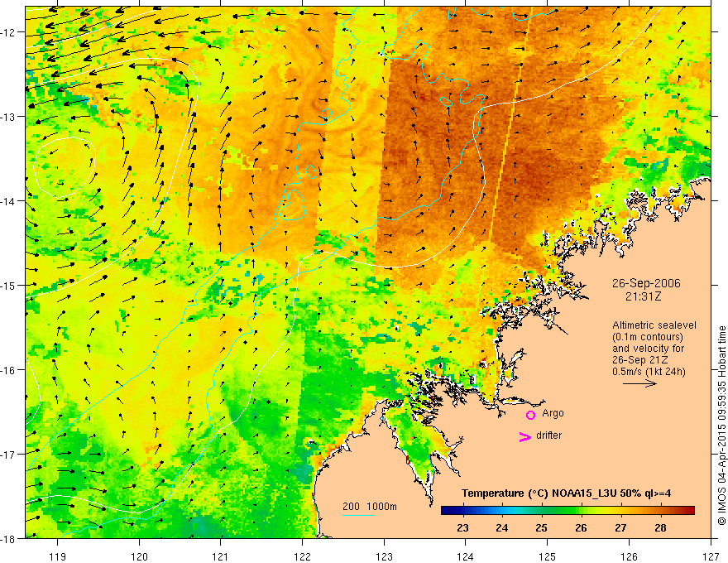Click the longitude '127' axis label

pyautogui.click(x=711, y=556)
